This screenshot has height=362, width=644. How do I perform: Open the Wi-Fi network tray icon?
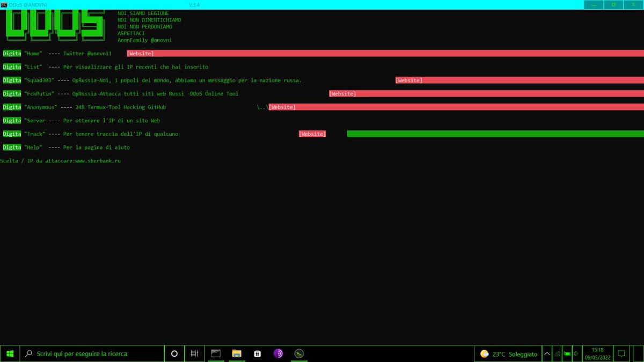pyautogui.click(x=557, y=354)
